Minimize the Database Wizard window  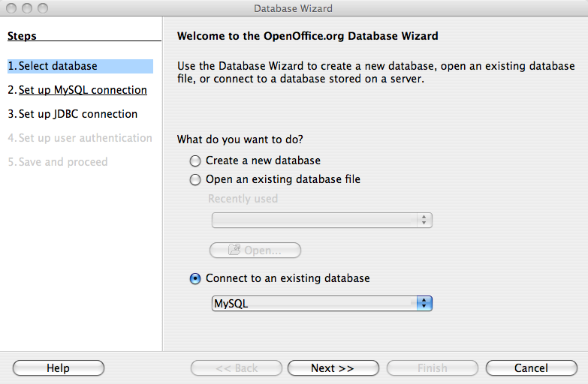click(26, 8)
